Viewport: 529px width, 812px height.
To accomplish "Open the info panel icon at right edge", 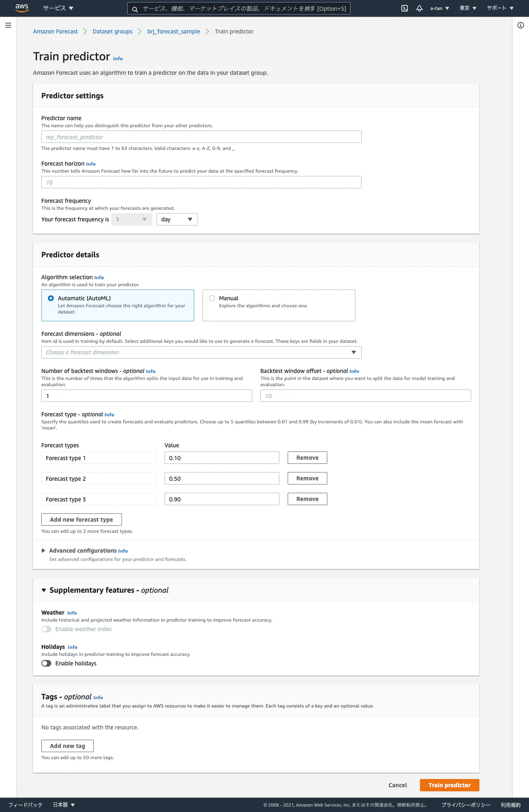I will point(521,25).
